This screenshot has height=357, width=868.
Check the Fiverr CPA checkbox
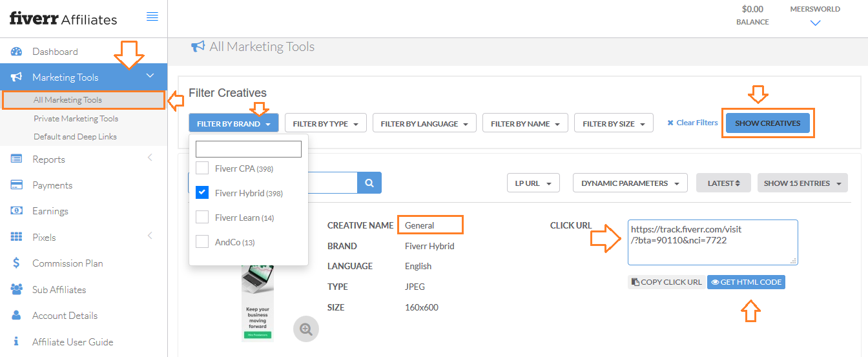202,168
